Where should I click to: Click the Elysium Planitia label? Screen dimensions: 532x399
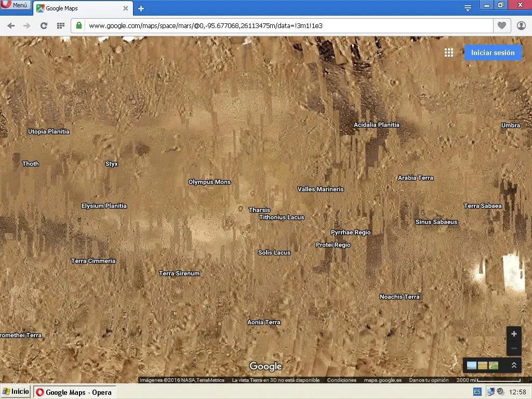(x=104, y=206)
